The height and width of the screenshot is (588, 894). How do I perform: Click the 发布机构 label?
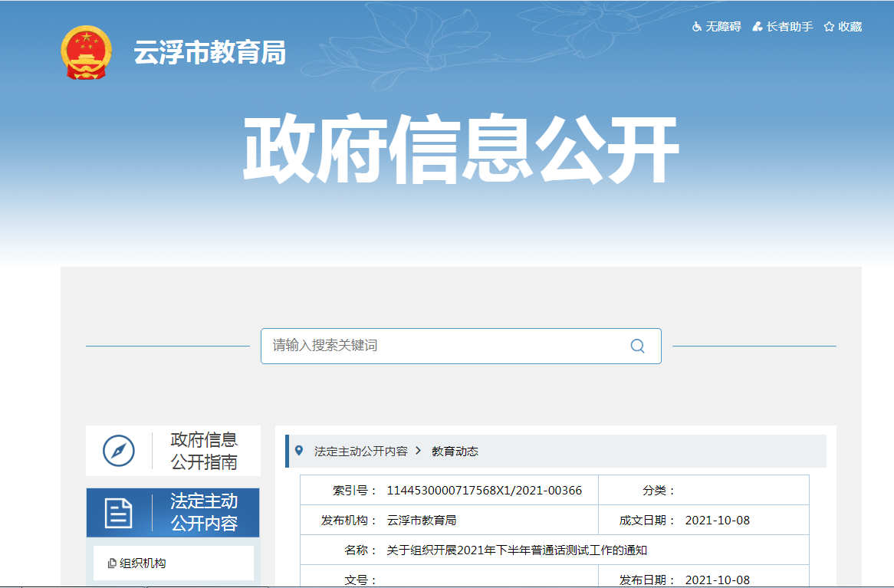click(350, 520)
